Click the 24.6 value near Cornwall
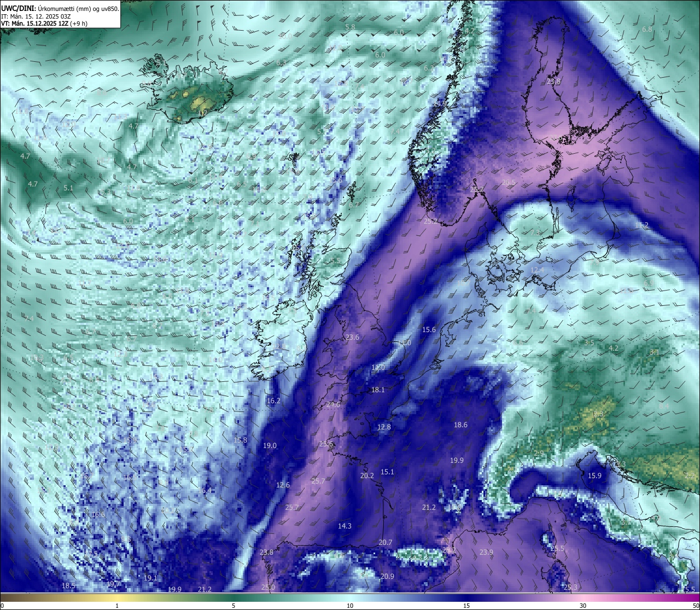Screen dimensions: 700x610 (x=333, y=404)
